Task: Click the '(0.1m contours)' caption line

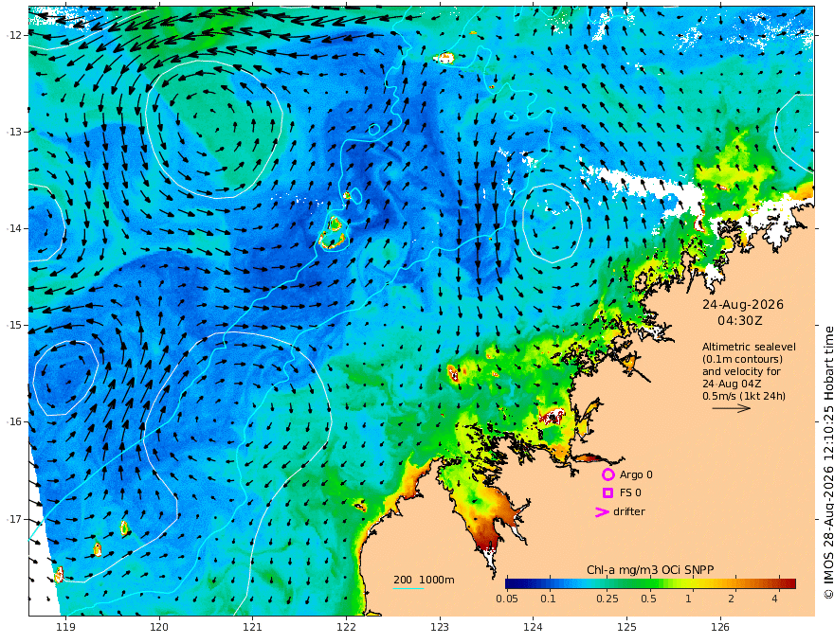Action: coord(742,359)
